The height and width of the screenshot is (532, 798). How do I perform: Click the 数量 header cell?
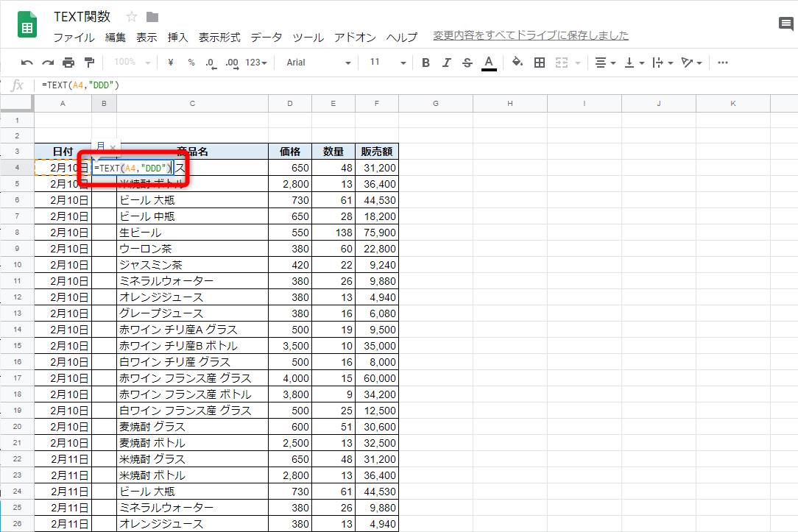[333, 152]
